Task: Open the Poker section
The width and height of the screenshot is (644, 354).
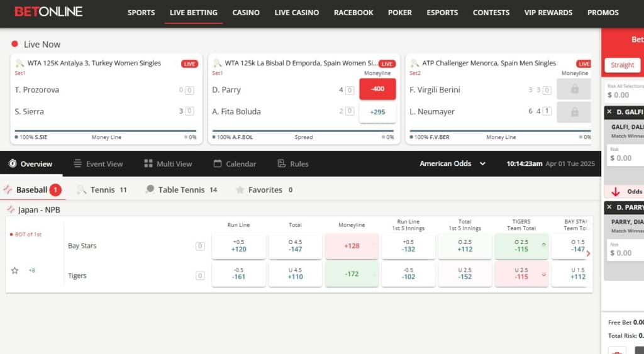Action: [x=399, y=13]
